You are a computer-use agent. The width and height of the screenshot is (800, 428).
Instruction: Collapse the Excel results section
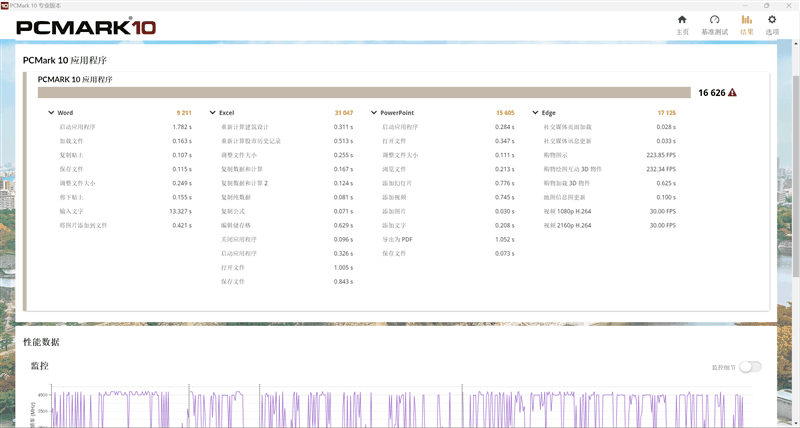(x=212, y=113)
